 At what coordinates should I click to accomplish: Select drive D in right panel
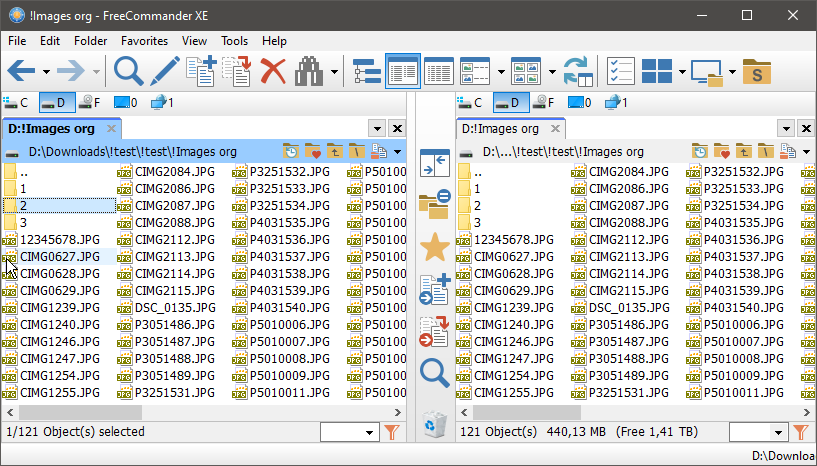pyautogui.click(x=511, y=103)
